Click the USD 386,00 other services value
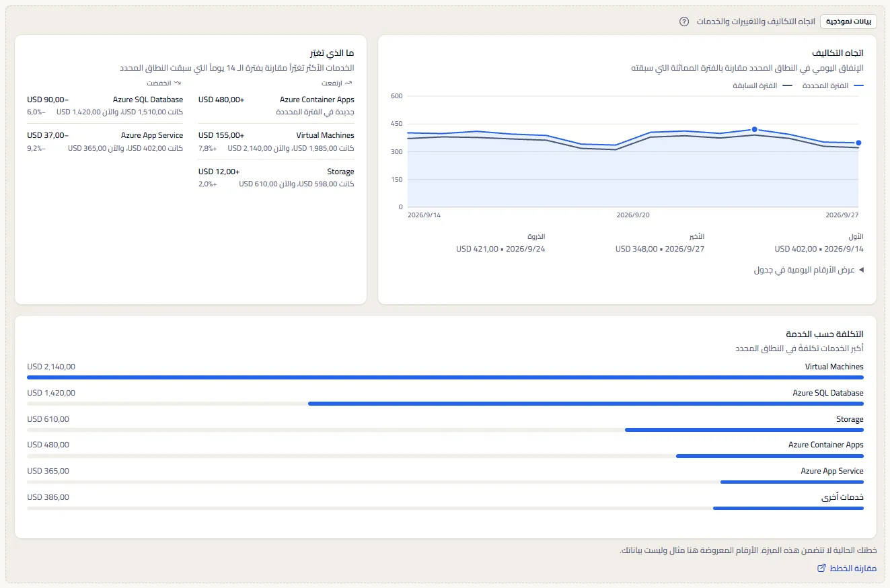The width and height of the screenshot is (890, 588). point(48,497)
